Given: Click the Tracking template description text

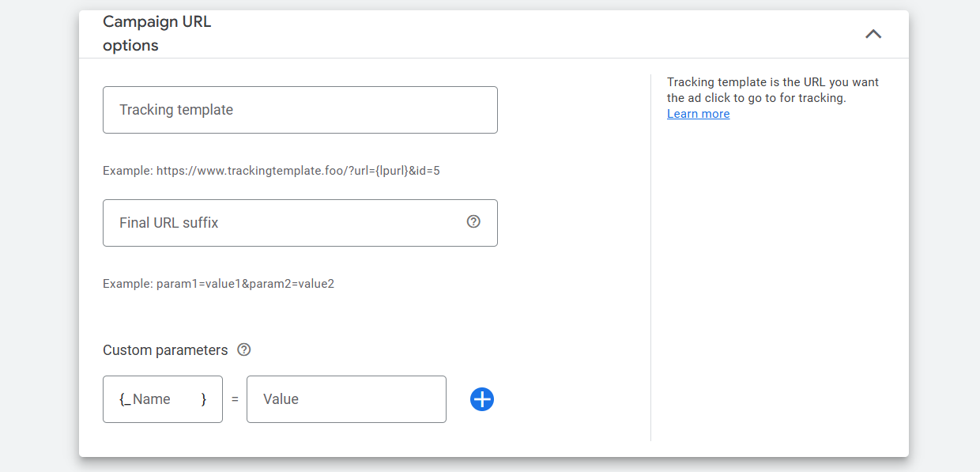Looking at the screenshot, I should pos(772,90).
